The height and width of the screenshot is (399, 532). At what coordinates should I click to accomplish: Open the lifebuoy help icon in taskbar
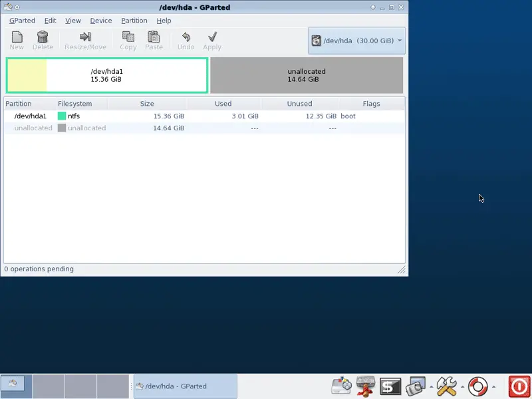477,386
